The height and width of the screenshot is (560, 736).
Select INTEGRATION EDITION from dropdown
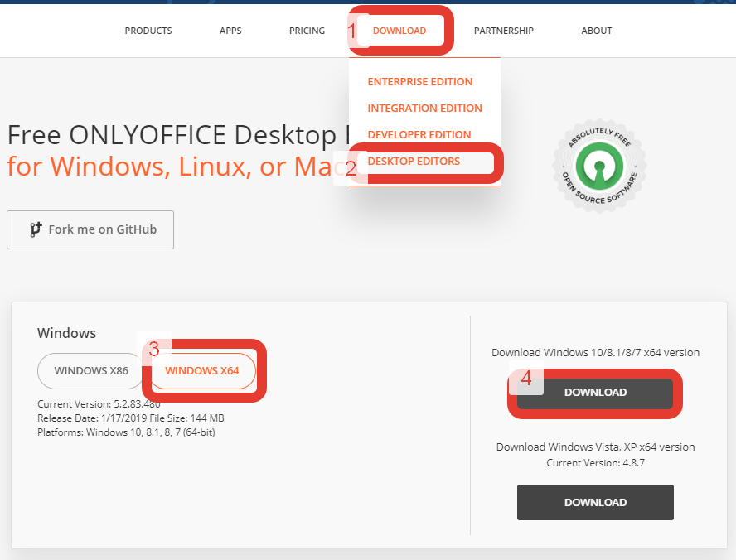coord(425,109)
